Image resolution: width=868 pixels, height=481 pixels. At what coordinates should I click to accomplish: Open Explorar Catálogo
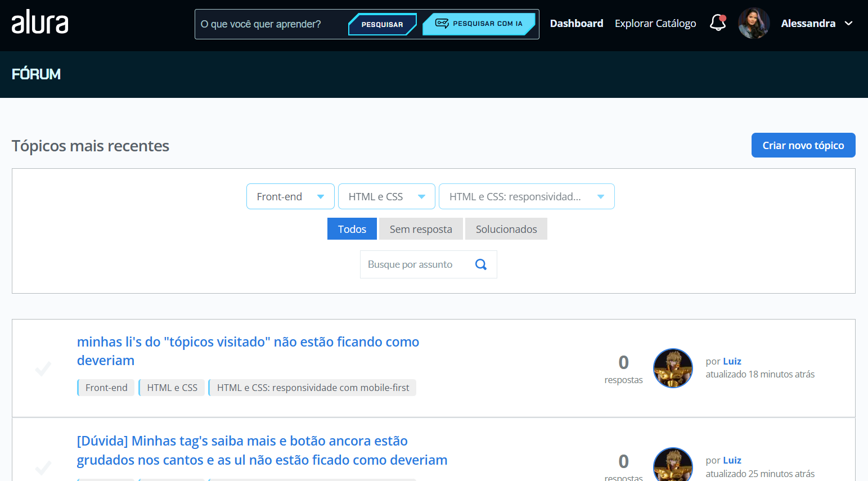pyautogui.click(x=655, y=24)
